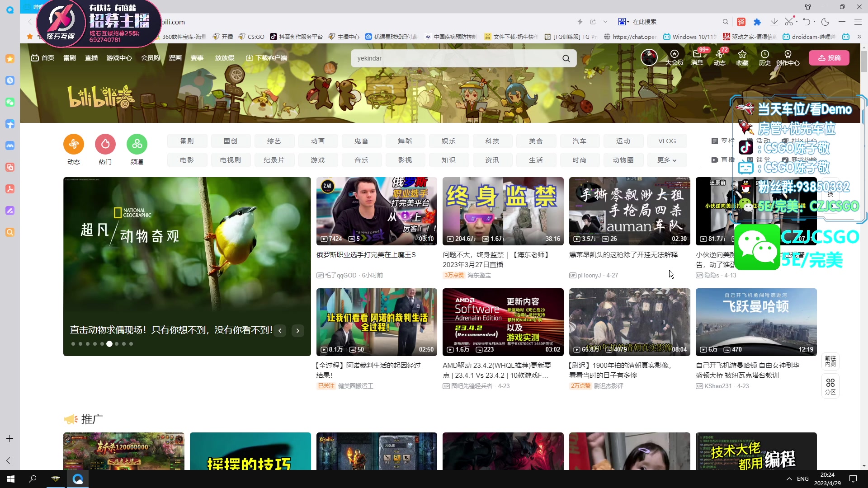Open the 大会员 membership icon

[x=675, y=58]
